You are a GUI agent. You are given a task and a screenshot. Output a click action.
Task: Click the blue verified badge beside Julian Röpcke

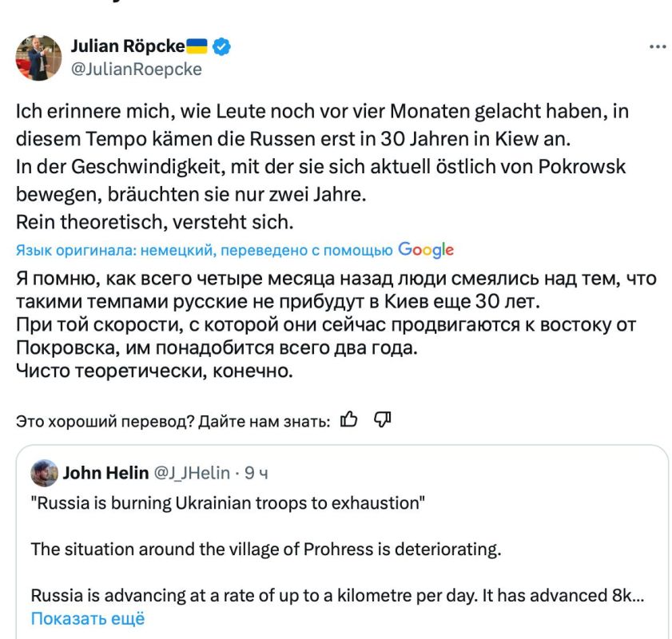(220, 46)
